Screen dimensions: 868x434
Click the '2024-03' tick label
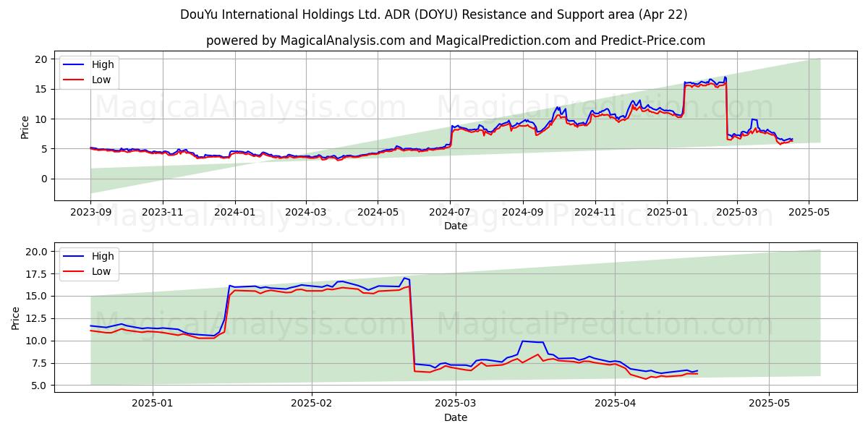[305, 213]
